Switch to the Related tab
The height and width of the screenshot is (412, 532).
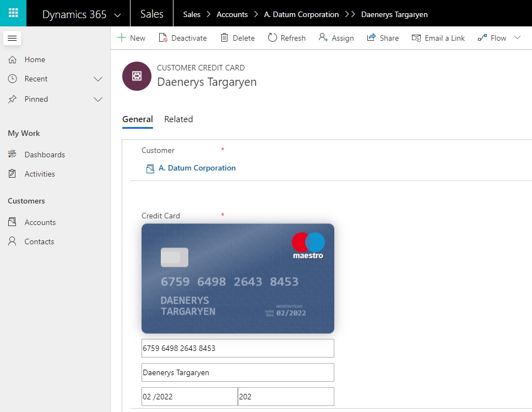[178, 119]
